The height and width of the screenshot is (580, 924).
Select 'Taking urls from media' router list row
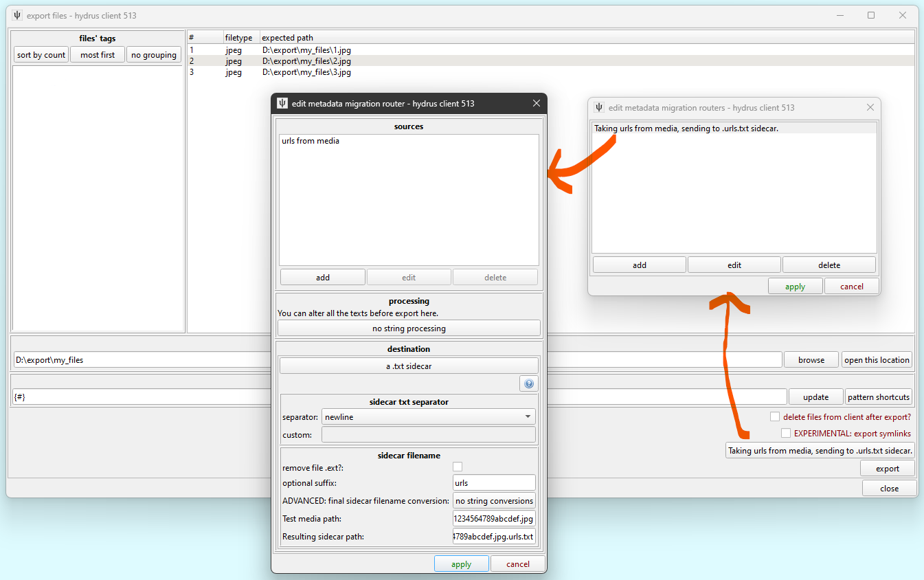point(734,129)
